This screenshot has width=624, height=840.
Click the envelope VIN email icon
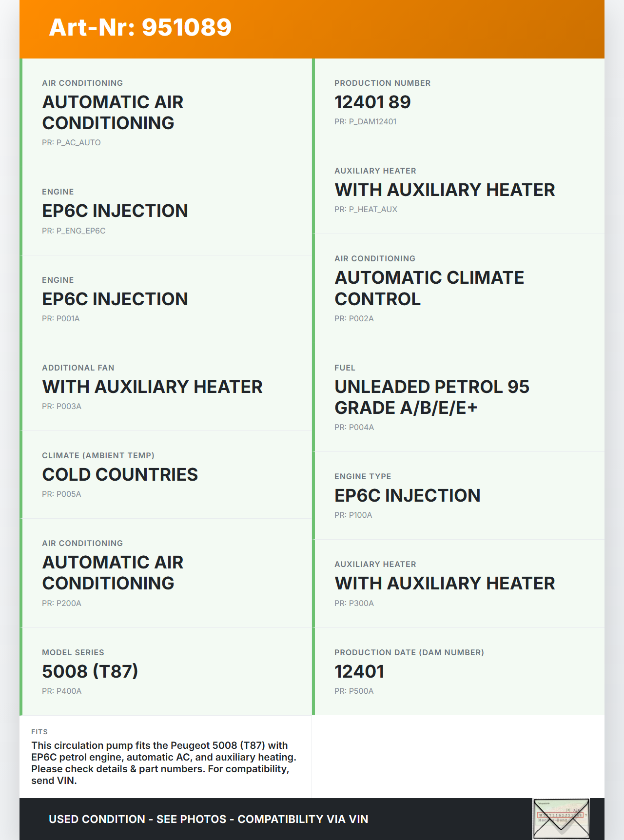(x=561, y=819)
